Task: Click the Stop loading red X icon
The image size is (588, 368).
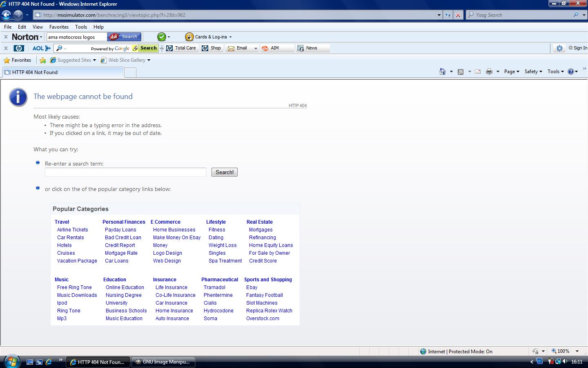Action: [458, 15]
